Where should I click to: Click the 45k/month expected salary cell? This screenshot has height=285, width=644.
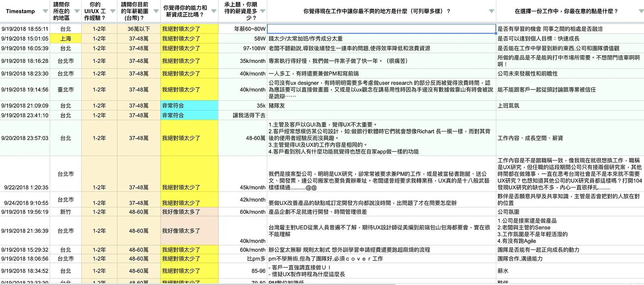243,174
